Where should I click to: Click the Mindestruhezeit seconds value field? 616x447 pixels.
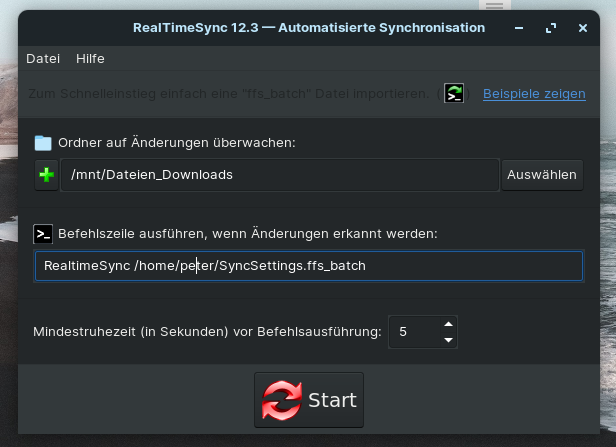point(415,332)
